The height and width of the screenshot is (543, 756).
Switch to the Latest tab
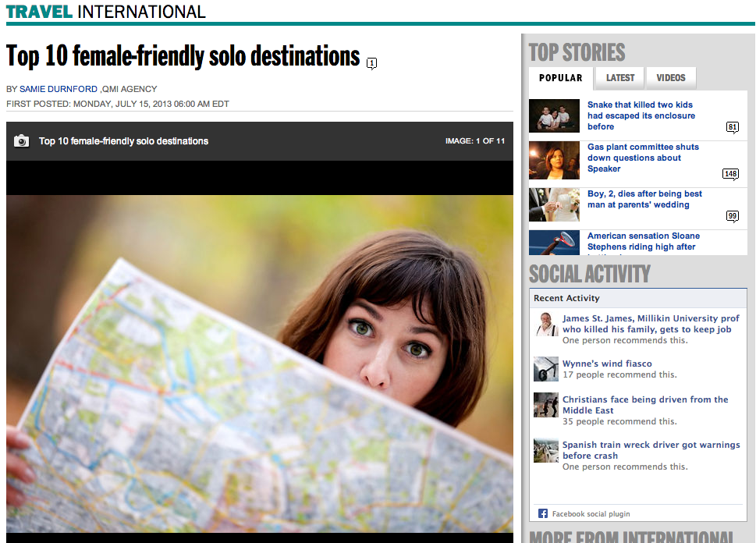[x=620, y=78]
